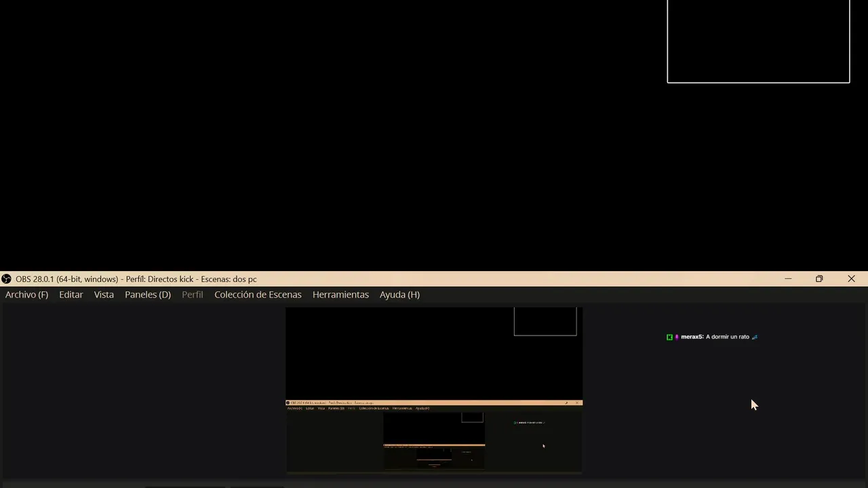The width and height of the screenshot is (868, 488).
Task: Open the Vista menu
Action: click(104, 295)
